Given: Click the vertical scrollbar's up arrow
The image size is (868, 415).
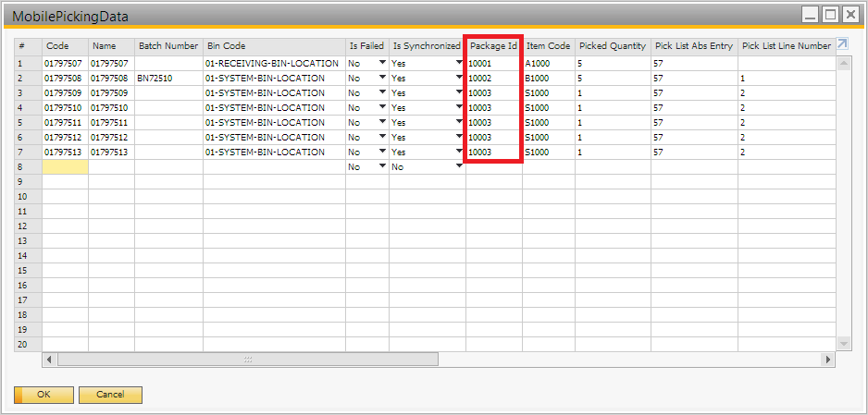Looking at the screenshot, I should [844, 63].
